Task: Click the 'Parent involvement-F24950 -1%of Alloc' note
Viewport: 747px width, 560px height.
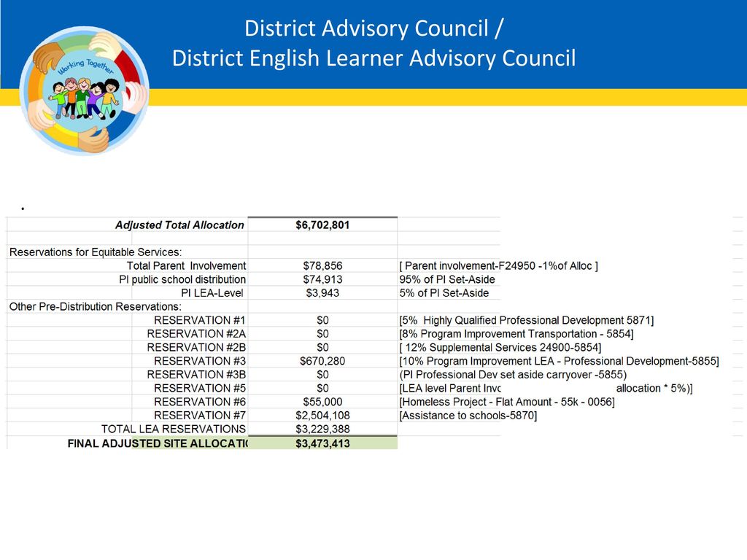Action: tap(498, 265)
